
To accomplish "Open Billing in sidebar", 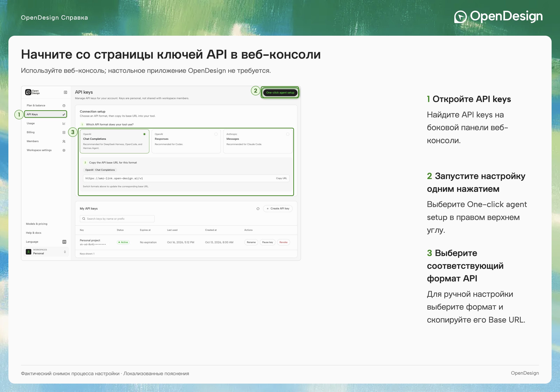I will [x=46, y=132].
